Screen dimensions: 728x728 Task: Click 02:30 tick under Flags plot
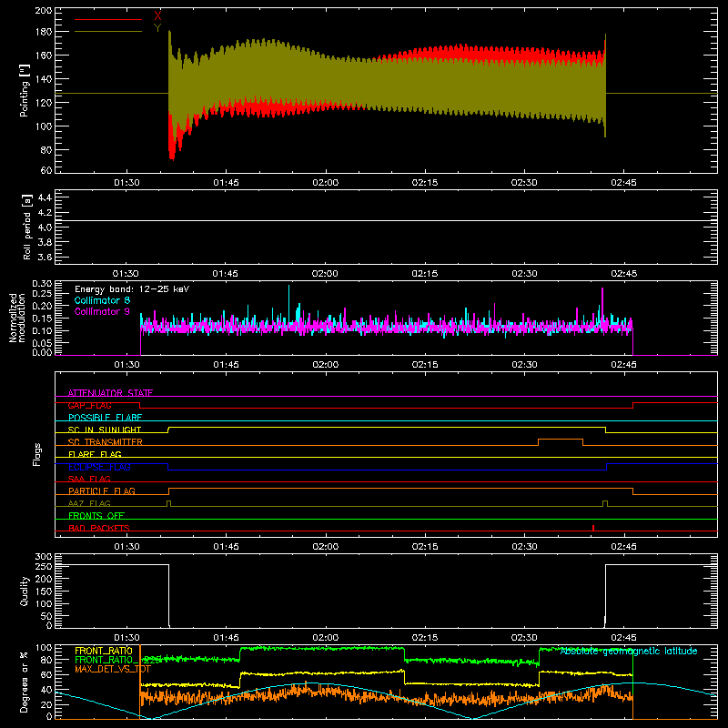[524, 547]
